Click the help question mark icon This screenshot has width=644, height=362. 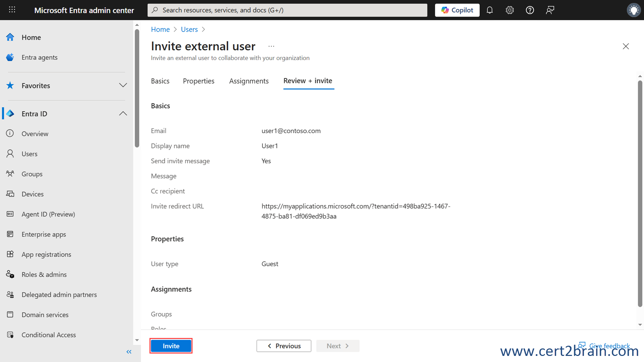pyautogui.click(x=529, y=10)
